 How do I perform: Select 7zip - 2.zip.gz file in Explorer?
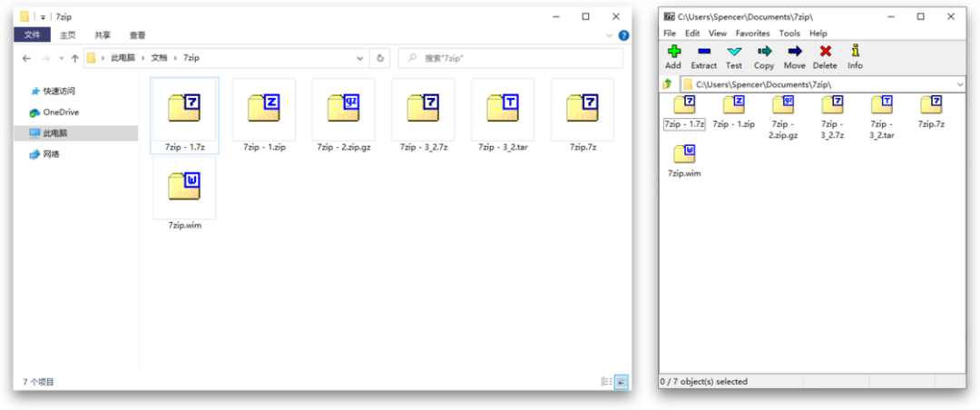[344, 115]
